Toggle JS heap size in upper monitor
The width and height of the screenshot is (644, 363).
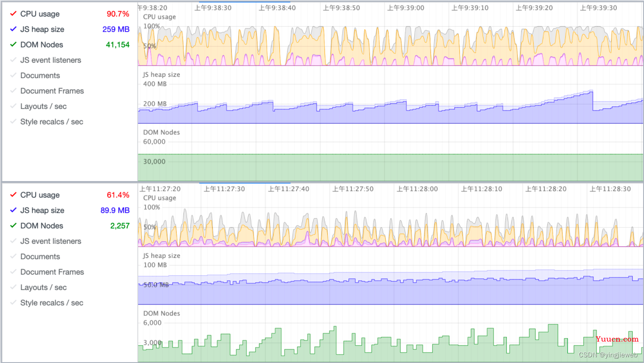tap(13, 29)
